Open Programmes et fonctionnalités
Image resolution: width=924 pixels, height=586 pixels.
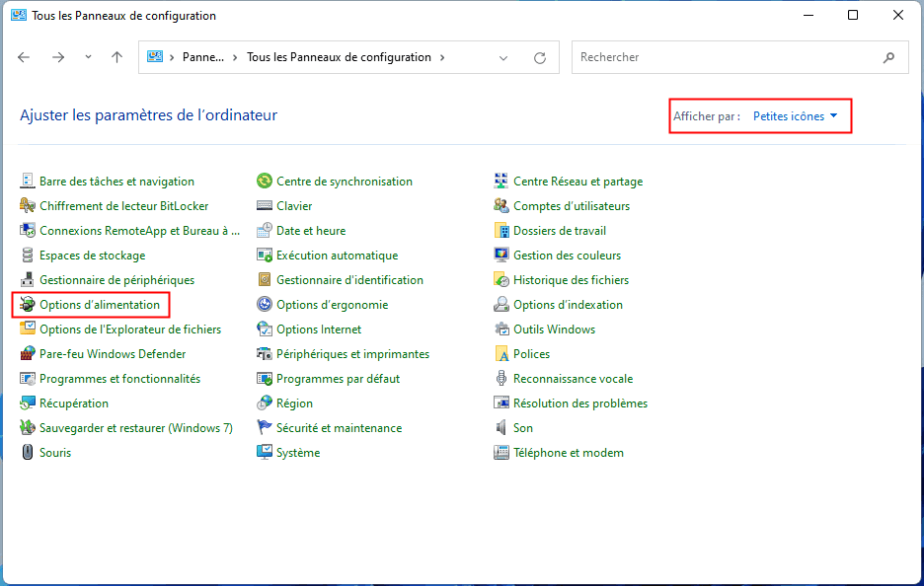[119, 379]
